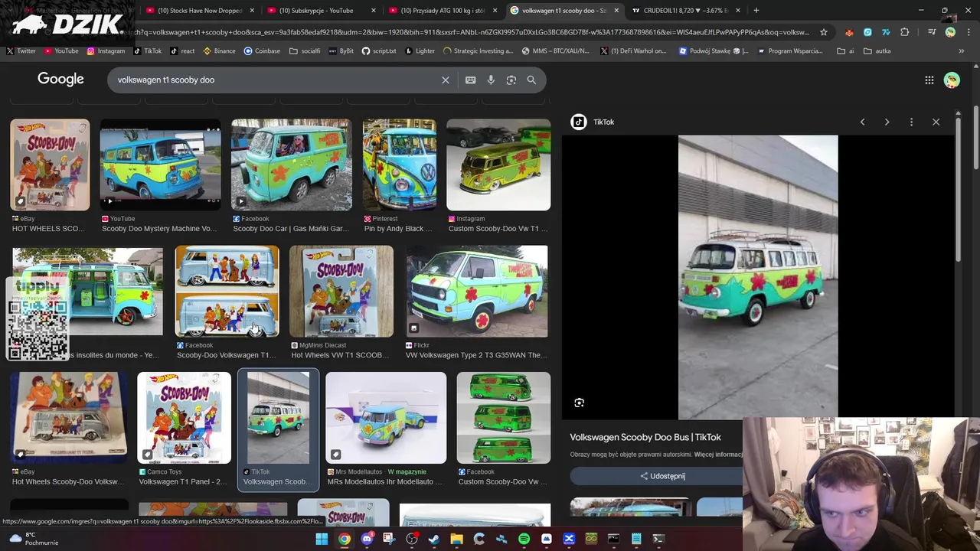Open MgMinis Diecast Hot Wheels VW T1 thumbnail

point(341,292)
